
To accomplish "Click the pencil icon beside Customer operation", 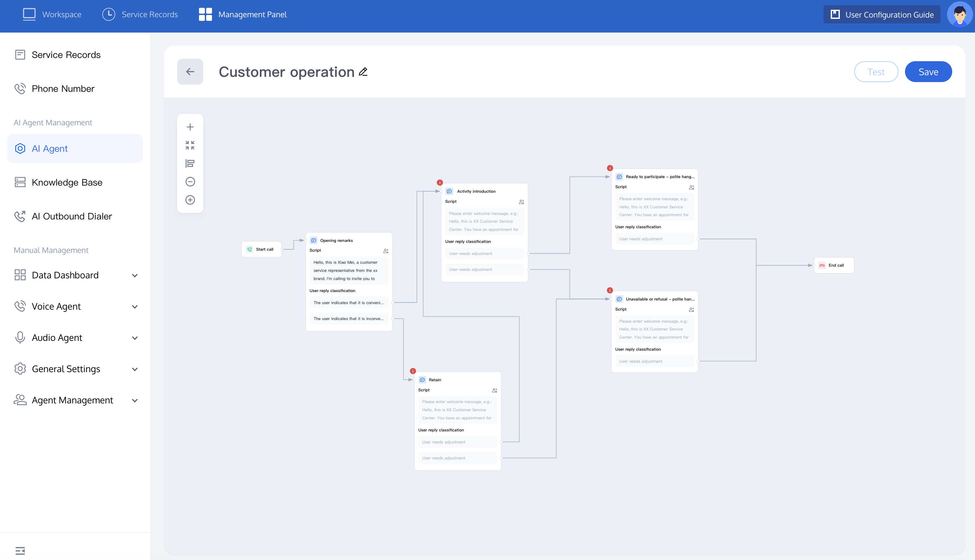I will point(363,72).
